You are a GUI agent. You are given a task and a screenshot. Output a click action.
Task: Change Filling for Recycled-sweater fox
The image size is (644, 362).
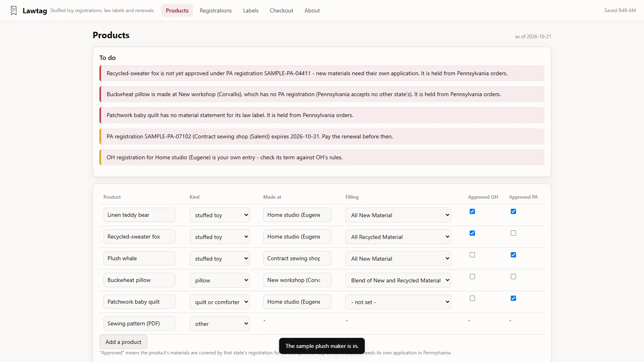tap(398, 237)
